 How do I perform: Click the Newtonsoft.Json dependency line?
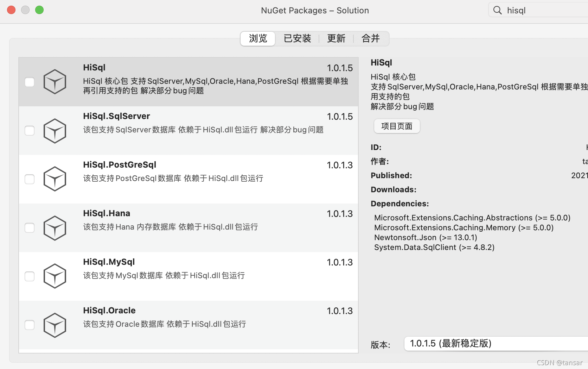coord(426,237)
